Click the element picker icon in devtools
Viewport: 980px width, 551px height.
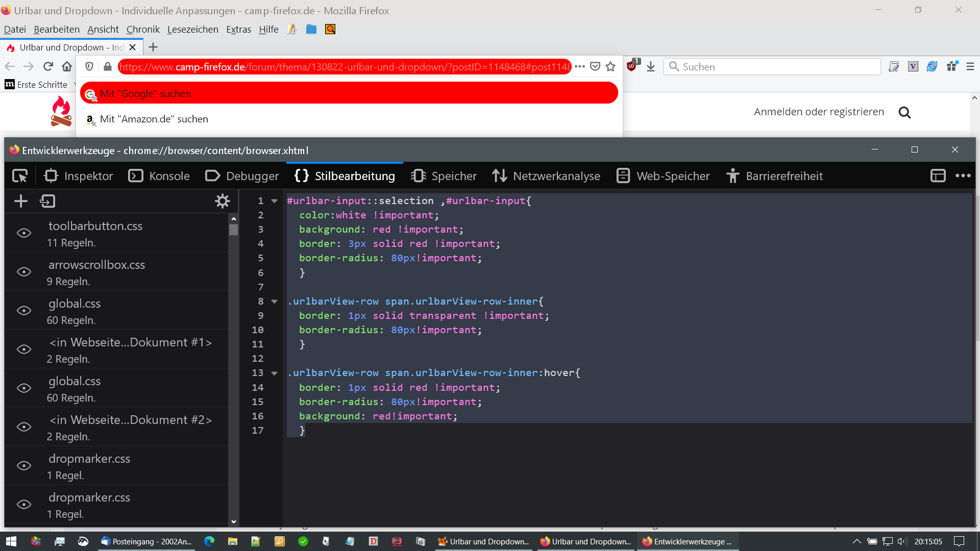(x=20, y=176)
